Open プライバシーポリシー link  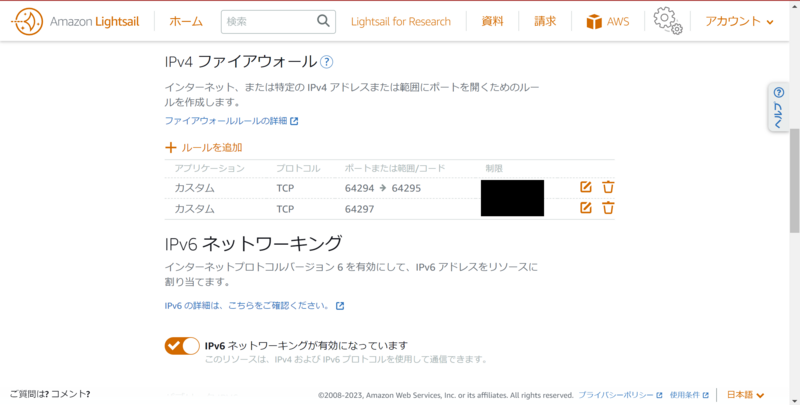coord(615,395)
